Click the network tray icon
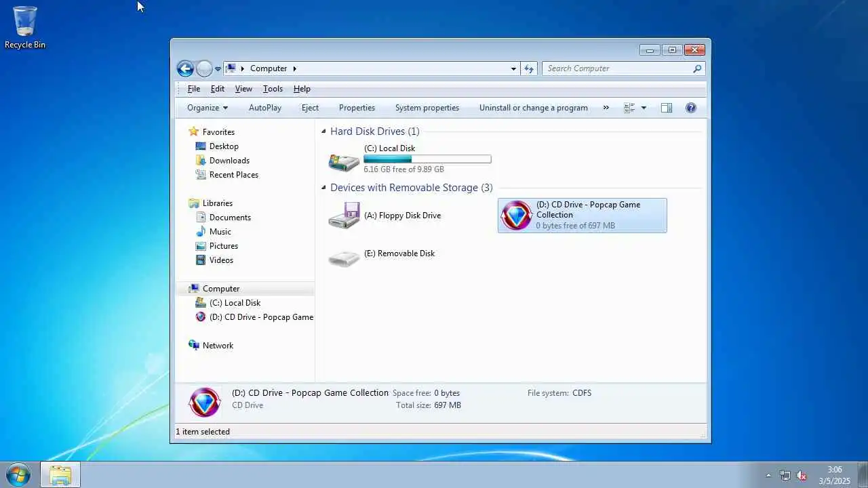This screenshot has width=868, height=488. click(x=785, y=476)
